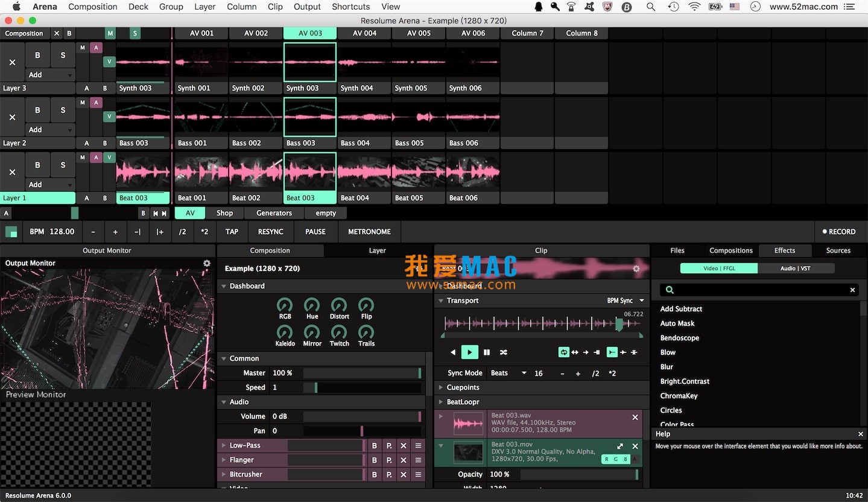
Task: Click the RESYNC button
Action: (x=270, y=231)
